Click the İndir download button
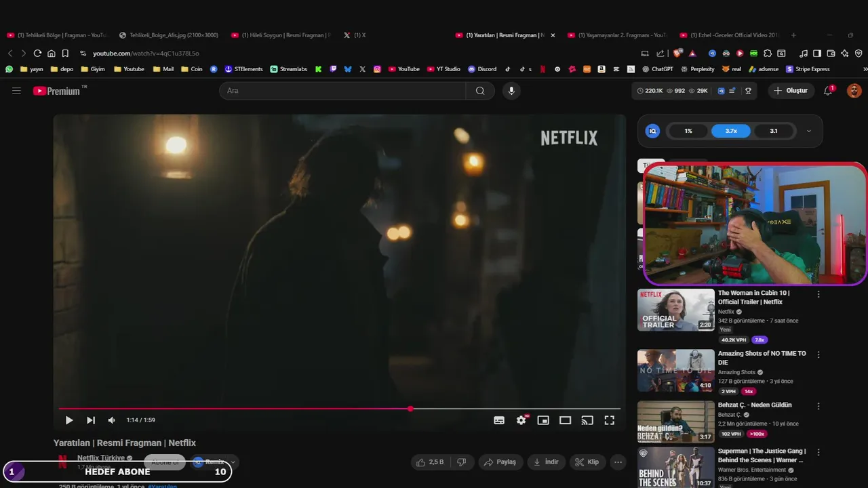Viewport: 868px width, 488px height. (x=546, y=462)
